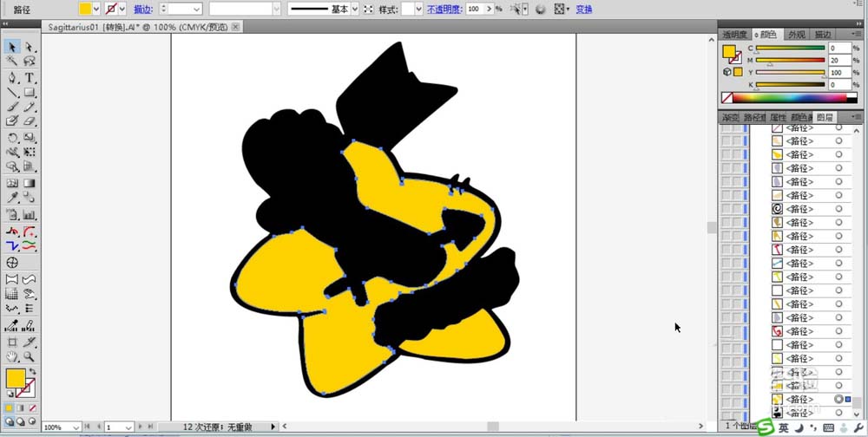This screenshot has height=437, width=868.
Task: Select the Mesh tool
Action: pyautogui.click(x=12, y=183)
